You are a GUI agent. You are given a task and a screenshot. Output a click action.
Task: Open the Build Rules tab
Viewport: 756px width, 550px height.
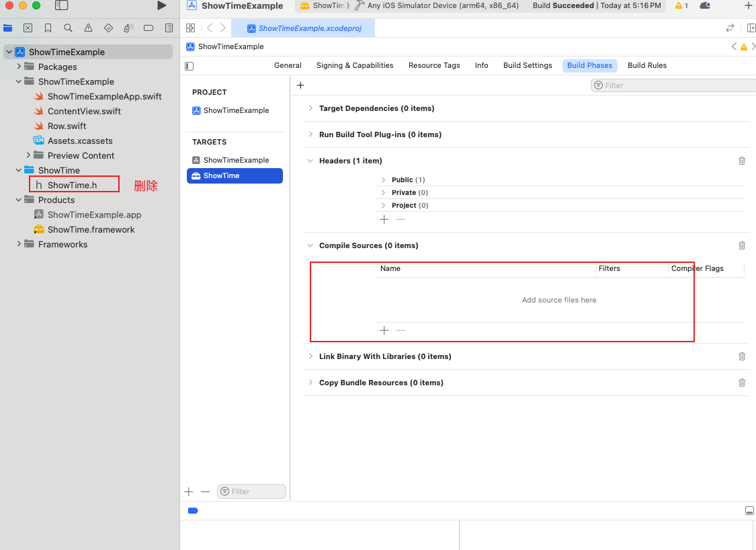tap(647, 65)
